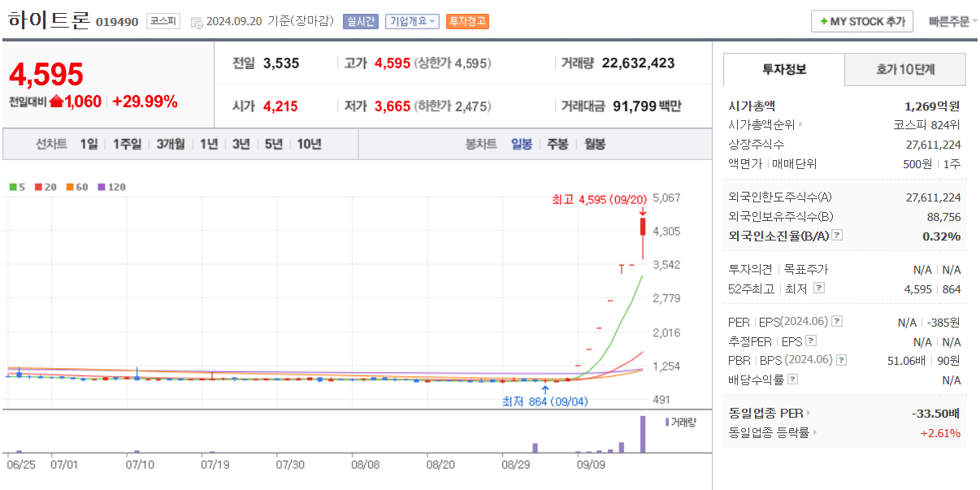Viewport: 980px width, 490px height.
Task: Click the 동일업종 PER link
Action: tap(769, 413)
